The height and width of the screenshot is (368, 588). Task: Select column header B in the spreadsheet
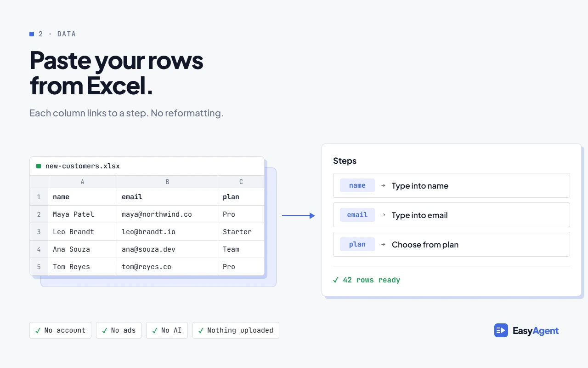point(168,182)
